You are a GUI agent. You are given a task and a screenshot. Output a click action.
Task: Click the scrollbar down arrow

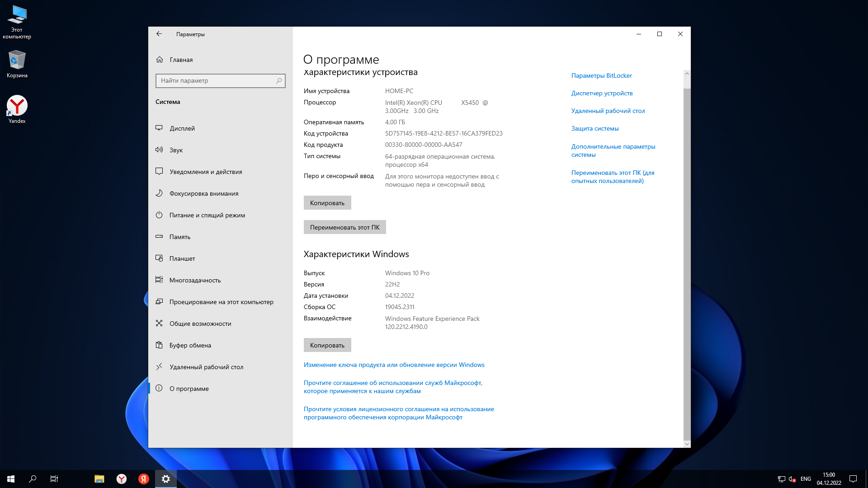click(687, 444)
